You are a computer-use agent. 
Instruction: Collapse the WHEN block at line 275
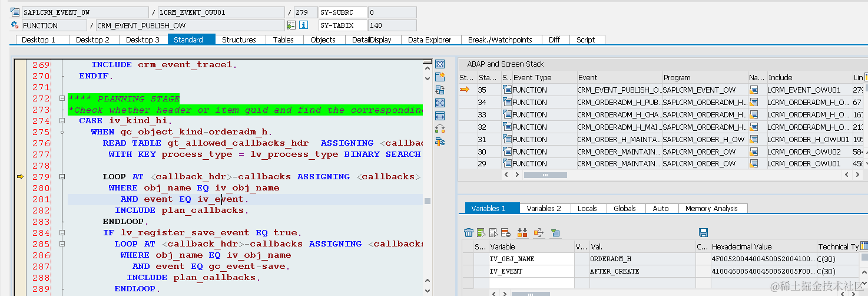click(62, 132)
